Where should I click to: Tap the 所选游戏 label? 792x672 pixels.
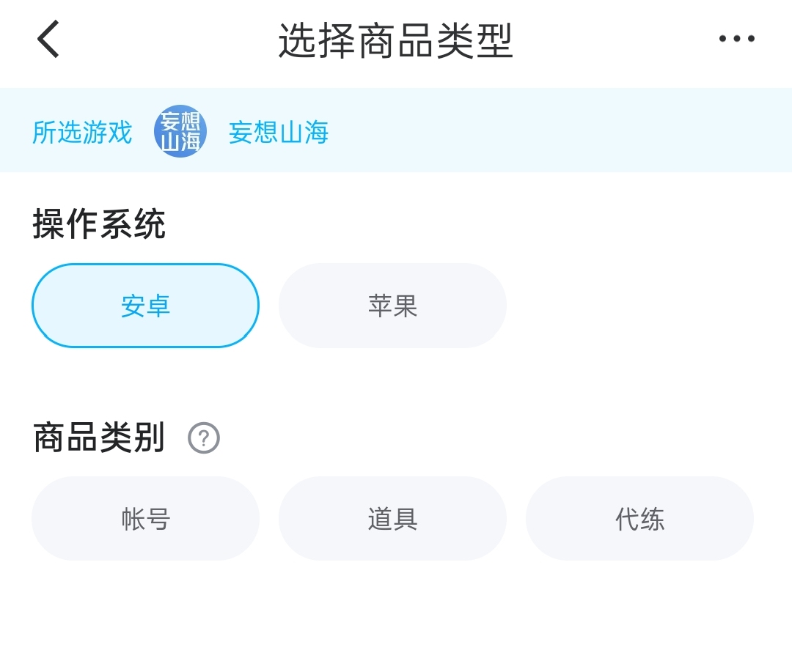click(82, 133)
